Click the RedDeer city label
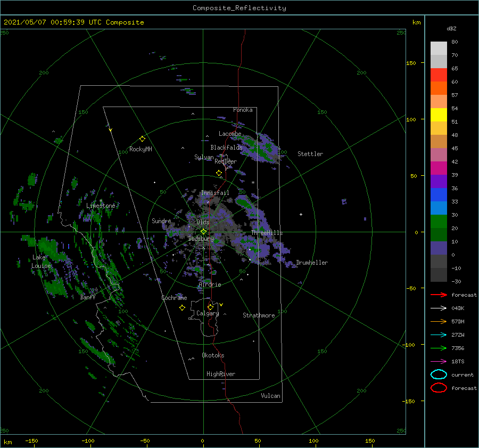The width and height of the screenshot is (479, 448). tap(226, 161)
